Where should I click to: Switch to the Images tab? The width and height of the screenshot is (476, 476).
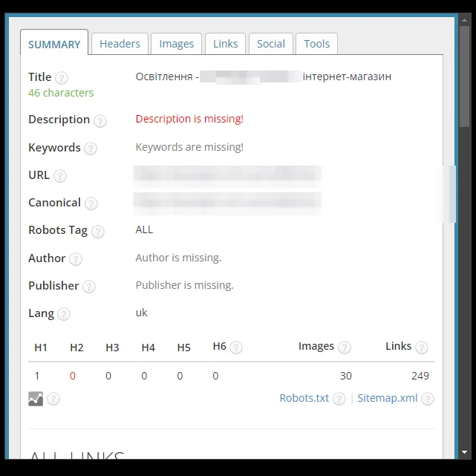tap(177, 44)
